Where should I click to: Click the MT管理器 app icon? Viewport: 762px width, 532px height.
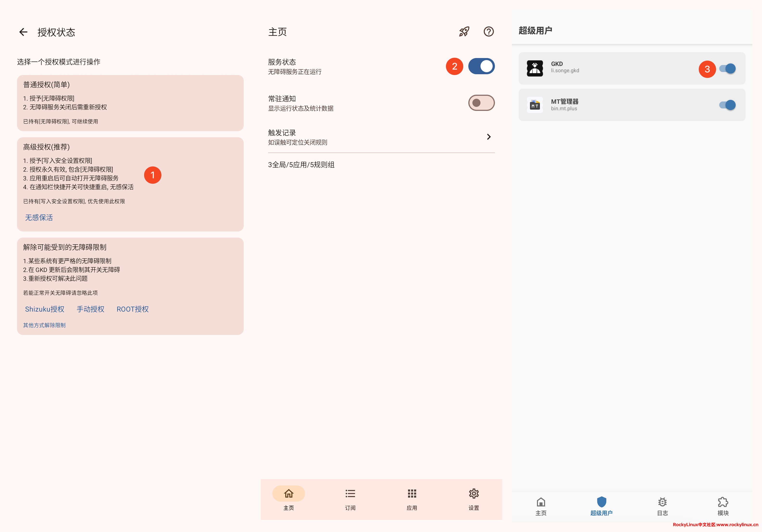tap(535, 105)
